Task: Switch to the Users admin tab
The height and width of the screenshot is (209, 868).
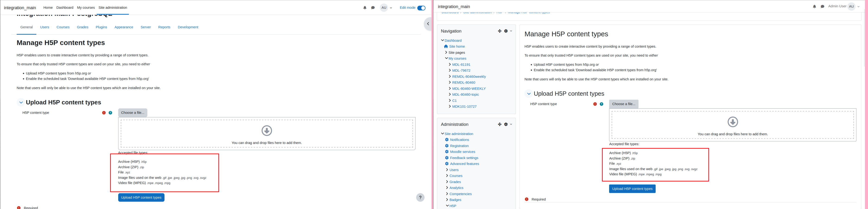Action: coord(44,27)
